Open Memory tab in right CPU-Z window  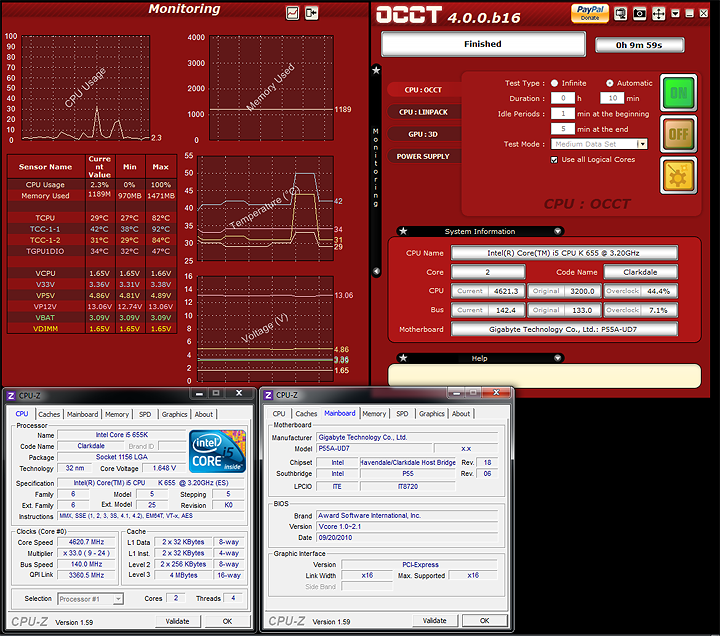374,414
